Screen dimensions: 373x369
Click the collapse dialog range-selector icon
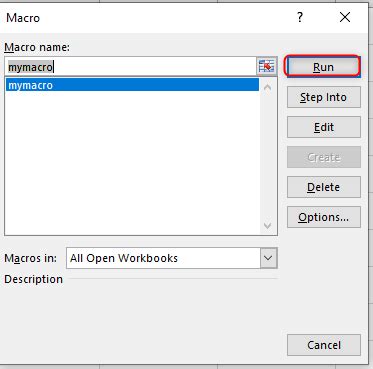point(267,67)
